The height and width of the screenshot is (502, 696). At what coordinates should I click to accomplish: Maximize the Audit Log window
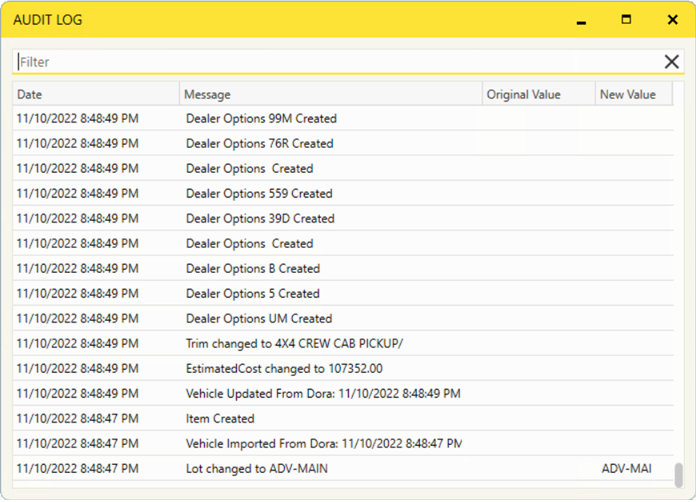pyautogui.click(x=626, y=20)
